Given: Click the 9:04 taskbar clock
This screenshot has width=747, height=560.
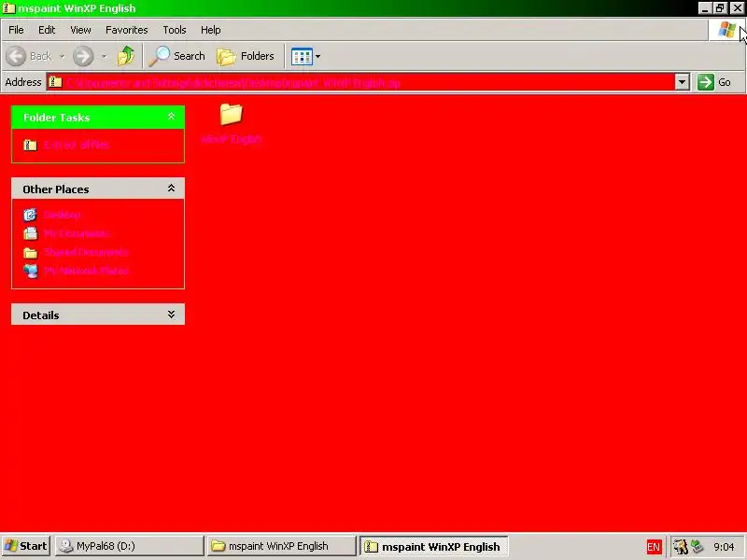Looking at the screenshot, I should click(x=724, y=546).
